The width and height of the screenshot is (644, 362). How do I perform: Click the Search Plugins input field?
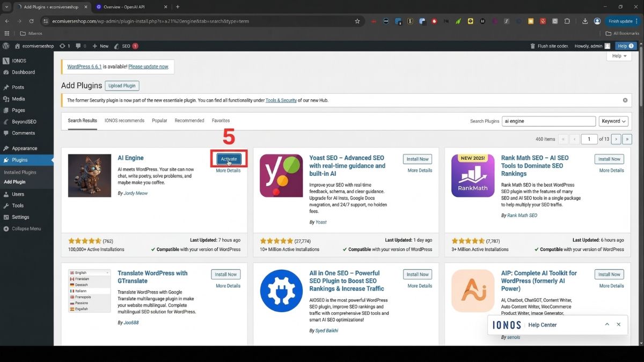coord(548,121)
